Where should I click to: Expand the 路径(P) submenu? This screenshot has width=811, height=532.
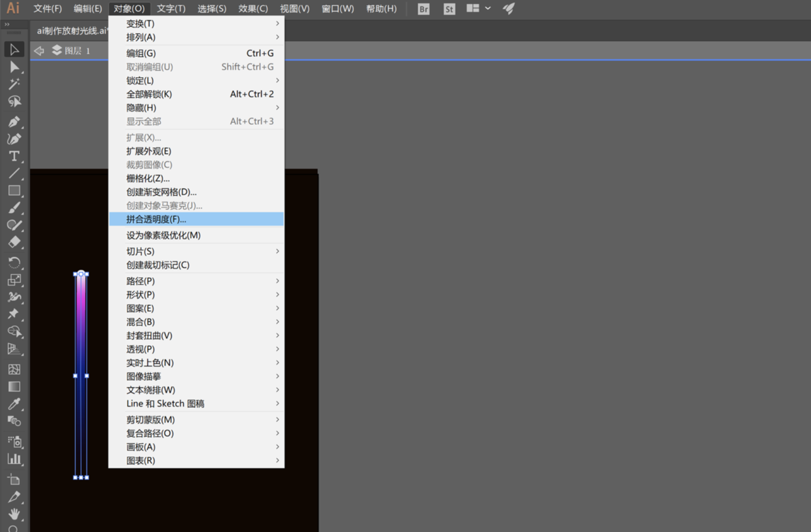point(196,281)
